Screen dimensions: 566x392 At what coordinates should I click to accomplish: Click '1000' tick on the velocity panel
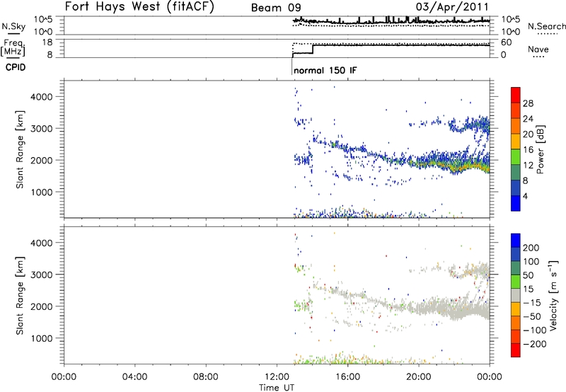coord(41,338)
